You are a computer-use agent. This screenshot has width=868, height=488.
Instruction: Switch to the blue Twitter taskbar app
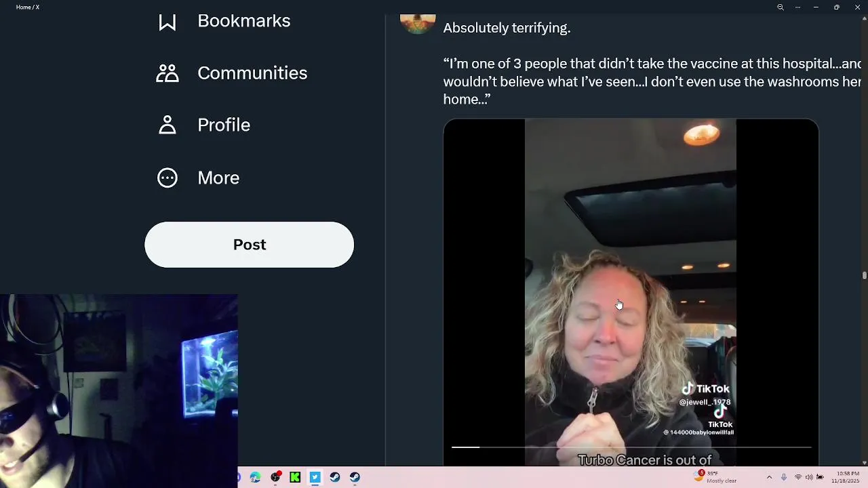point(315,478)
